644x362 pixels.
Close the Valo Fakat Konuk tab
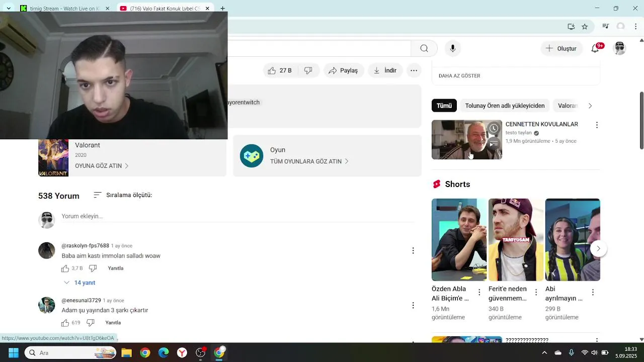pos(207,9)
